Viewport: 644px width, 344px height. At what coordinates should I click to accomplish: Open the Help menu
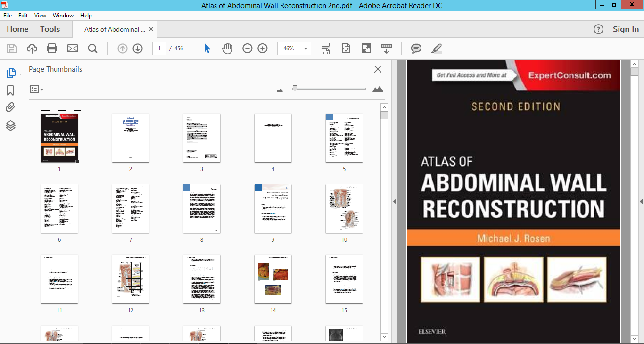point(86,16)
